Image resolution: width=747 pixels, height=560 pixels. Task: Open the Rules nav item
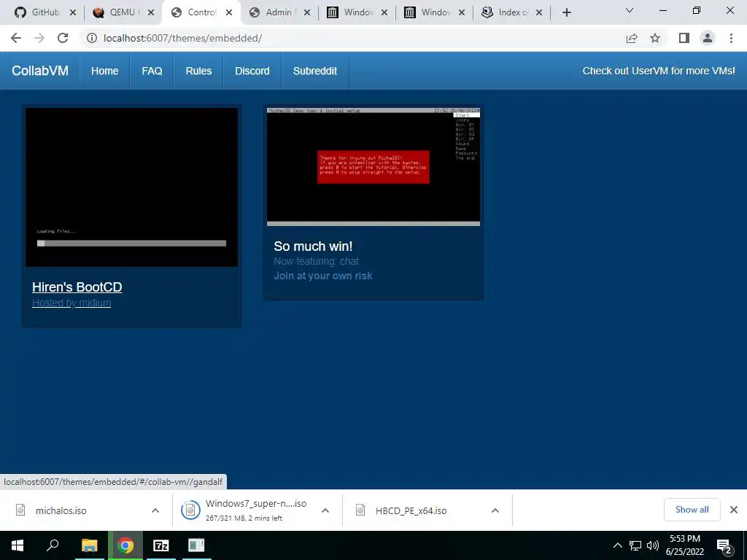pos(198,71)
